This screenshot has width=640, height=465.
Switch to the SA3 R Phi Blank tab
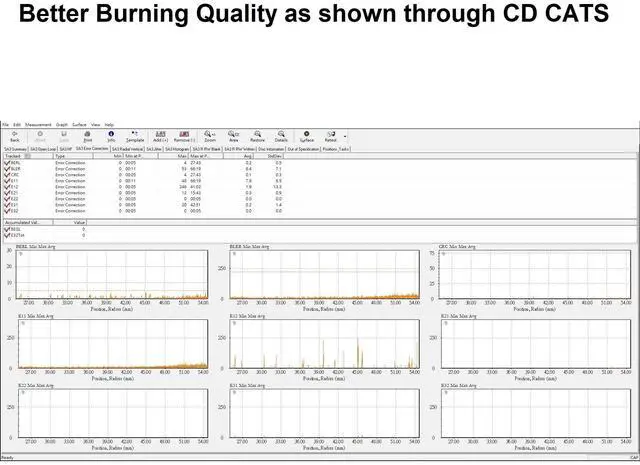[207, 149]
